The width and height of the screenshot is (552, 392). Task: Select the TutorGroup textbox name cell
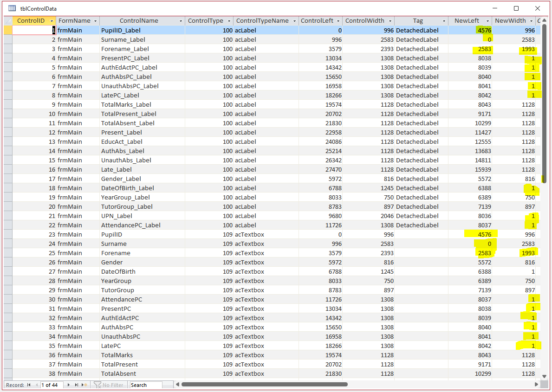pos(142,290)
